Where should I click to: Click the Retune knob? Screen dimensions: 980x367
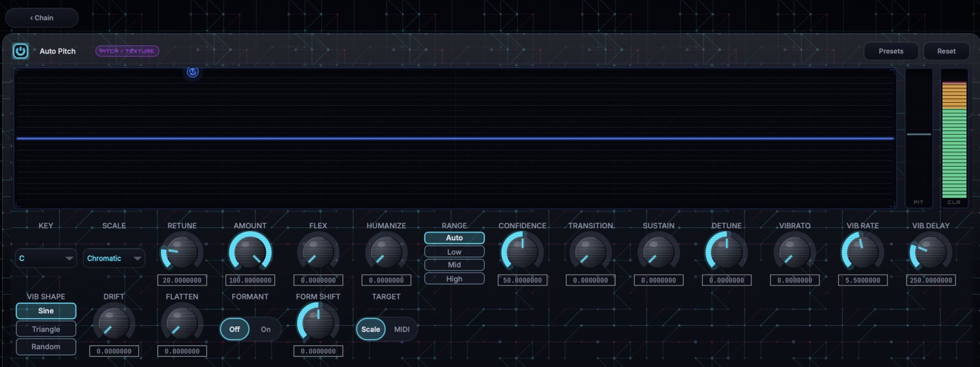tap(182, 252)
